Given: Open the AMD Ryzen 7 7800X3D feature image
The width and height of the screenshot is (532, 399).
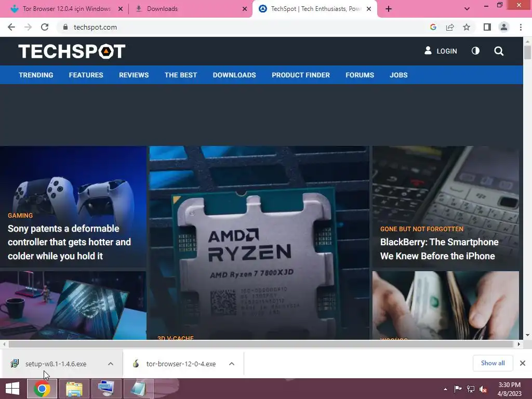Looking at the screenshot, I should (259, 243).
